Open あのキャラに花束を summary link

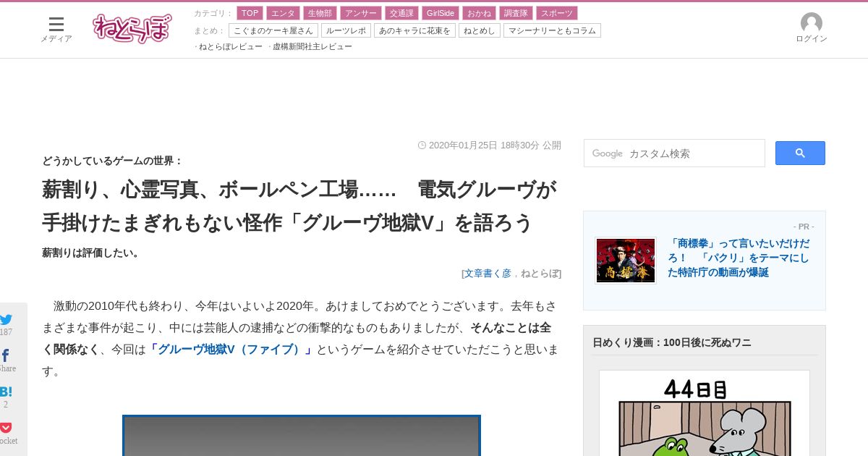point(414,30)
